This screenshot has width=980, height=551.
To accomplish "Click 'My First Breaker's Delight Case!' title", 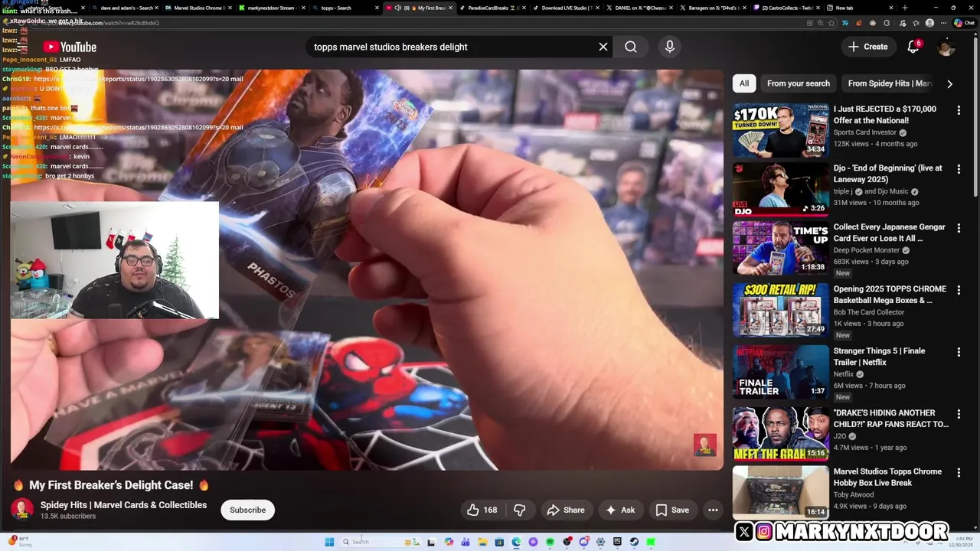I will (111, 485).
